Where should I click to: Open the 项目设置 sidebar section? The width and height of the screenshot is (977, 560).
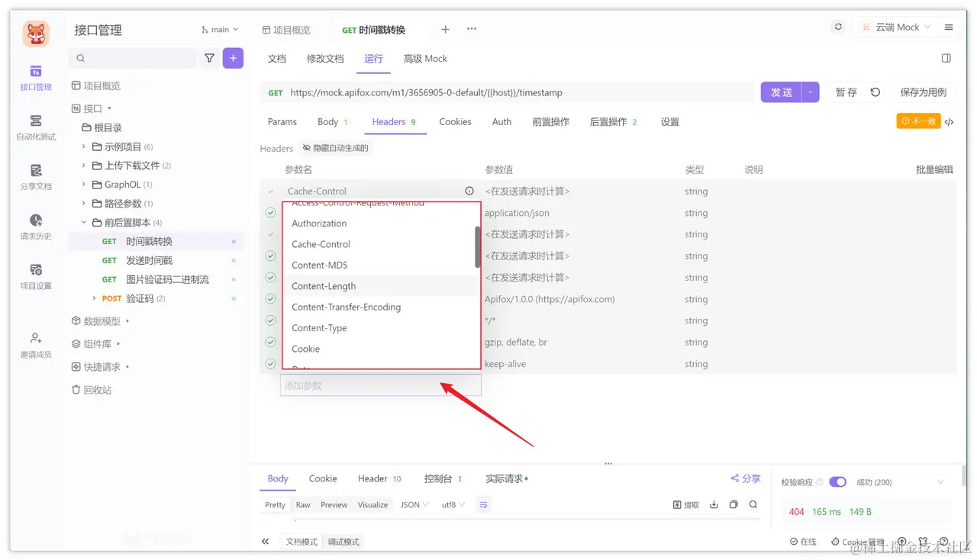[x=36, y=276]
